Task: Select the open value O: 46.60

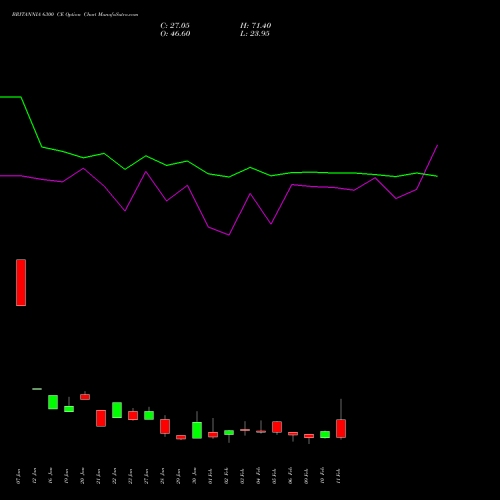Action: click(x=175, y=34)
